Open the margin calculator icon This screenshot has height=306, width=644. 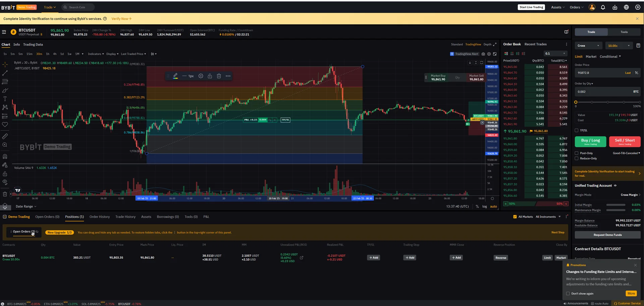(638, 46)
